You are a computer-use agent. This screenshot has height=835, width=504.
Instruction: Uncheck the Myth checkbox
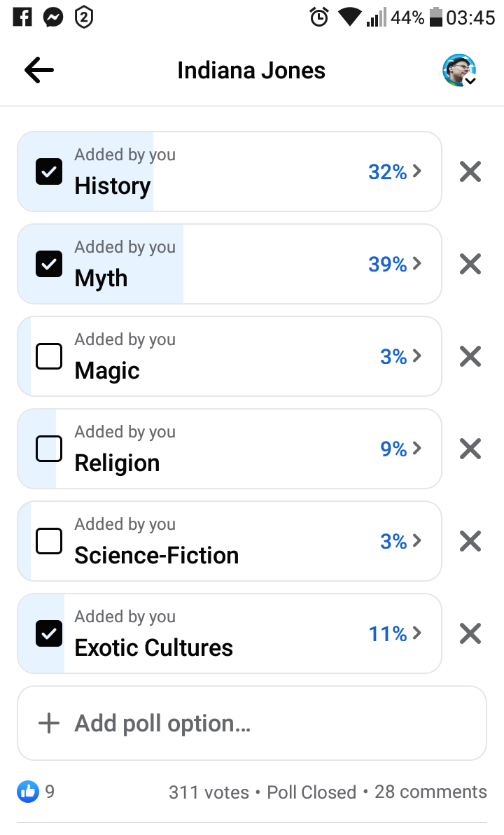[x=49, y=264]
